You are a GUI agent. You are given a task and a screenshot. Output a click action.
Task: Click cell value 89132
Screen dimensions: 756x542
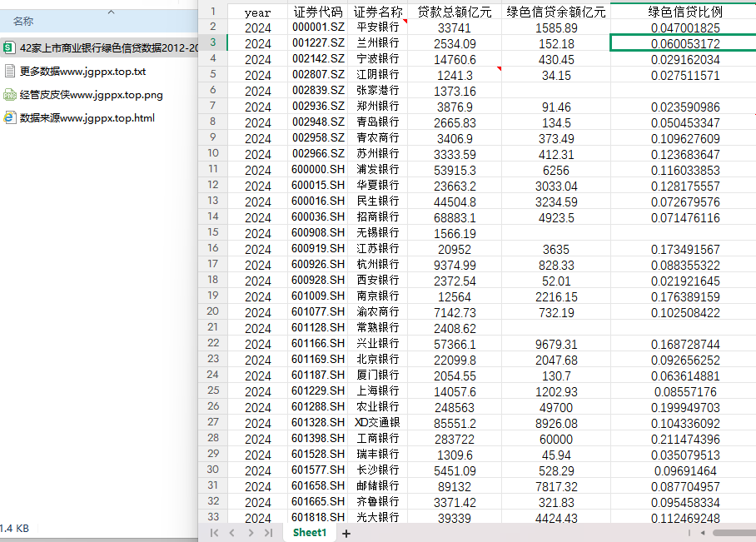click(455, 486)
